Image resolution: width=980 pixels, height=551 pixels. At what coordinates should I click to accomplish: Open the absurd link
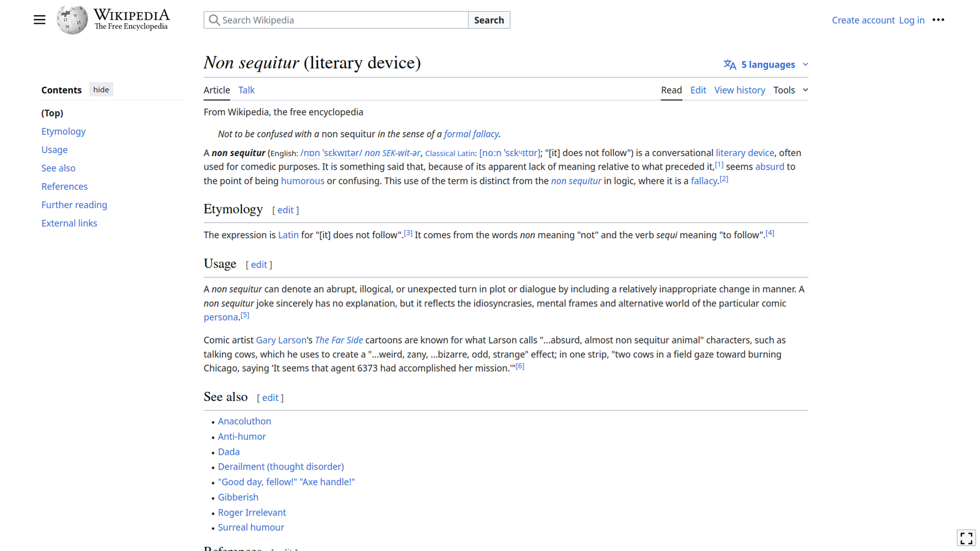pos(769,167)
